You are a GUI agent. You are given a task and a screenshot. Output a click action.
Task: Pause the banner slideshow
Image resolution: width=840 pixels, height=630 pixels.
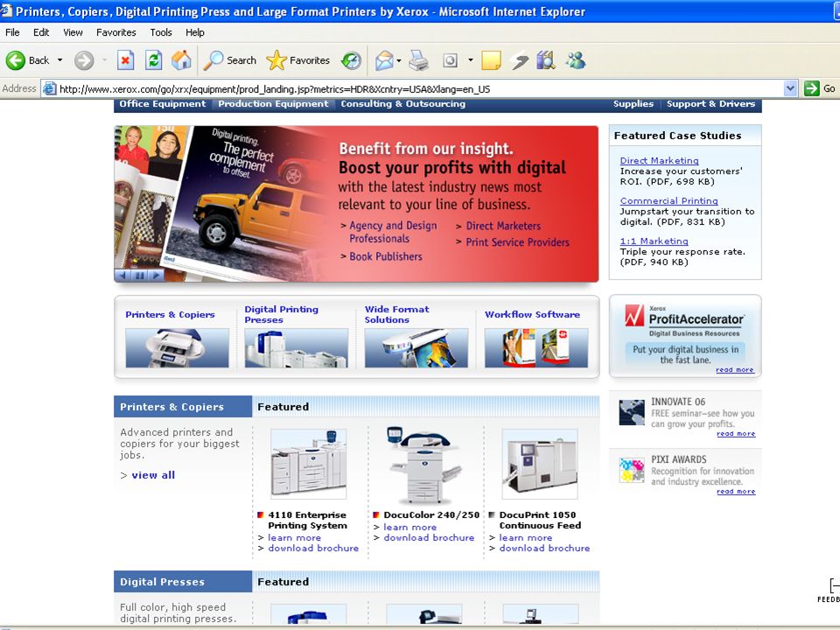tap(139, 276)
